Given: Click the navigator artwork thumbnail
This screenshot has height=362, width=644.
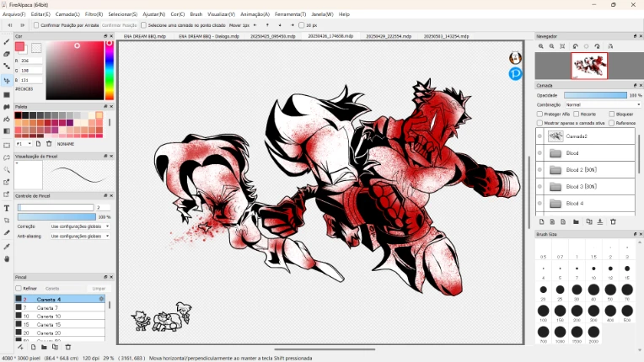Looking at the screenshot, I should click(x=589, y=66).
